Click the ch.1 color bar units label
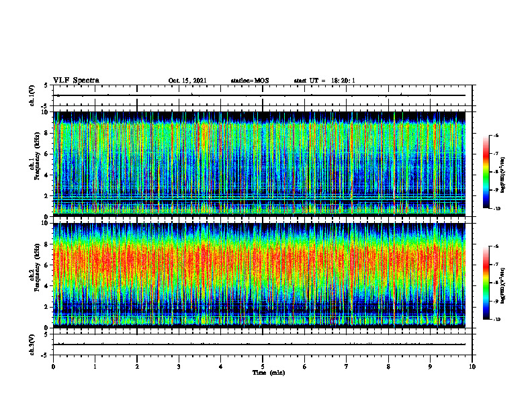This screenshot has width=532, height=411. click(504, 175)
